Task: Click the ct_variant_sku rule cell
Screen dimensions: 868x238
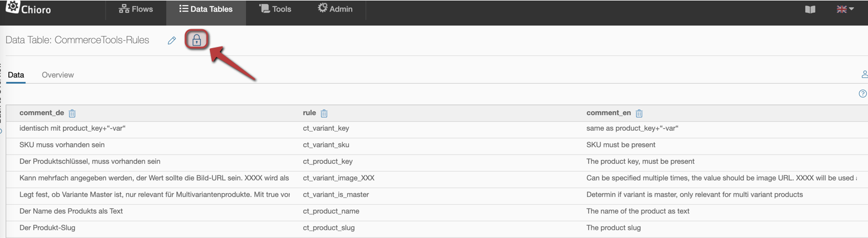Action: pos(326,145)
